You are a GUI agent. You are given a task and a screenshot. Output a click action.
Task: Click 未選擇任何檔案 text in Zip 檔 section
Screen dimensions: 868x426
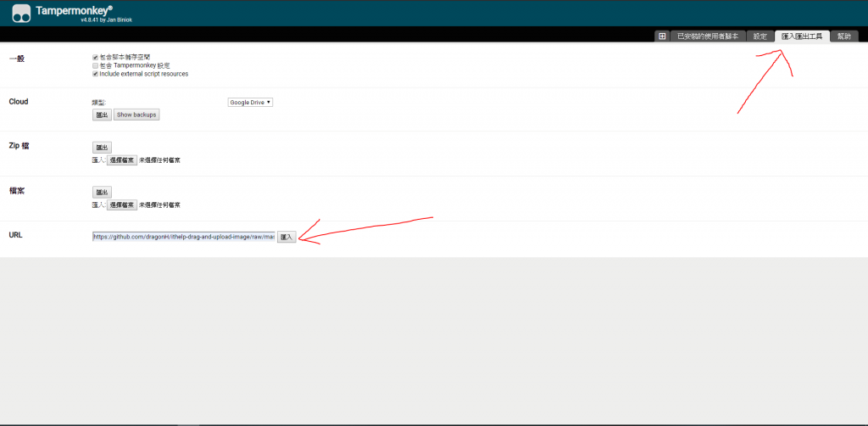pos(159,160)
